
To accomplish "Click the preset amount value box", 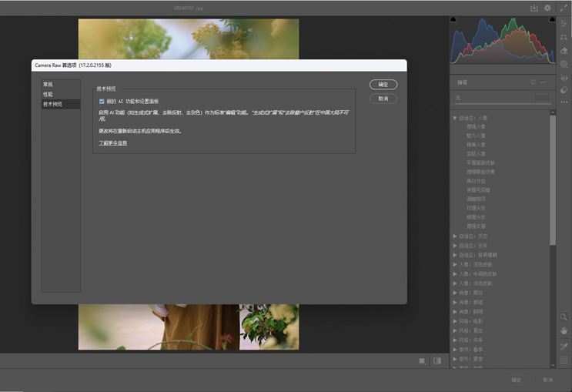I will click(x=542, y=98).
